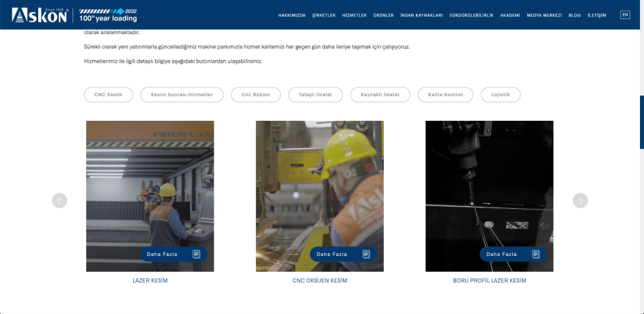
Task: Click document icon on Boru Profil card
Action: 535,254
